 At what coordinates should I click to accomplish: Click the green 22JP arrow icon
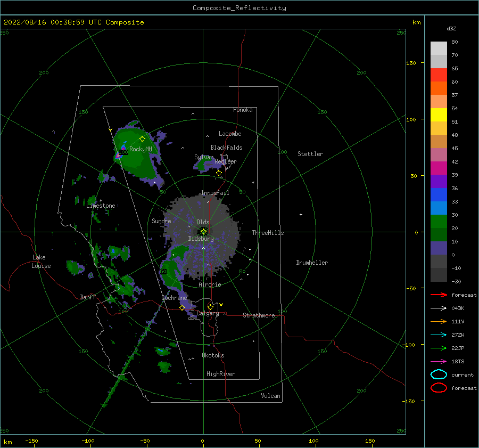point(439,348)
